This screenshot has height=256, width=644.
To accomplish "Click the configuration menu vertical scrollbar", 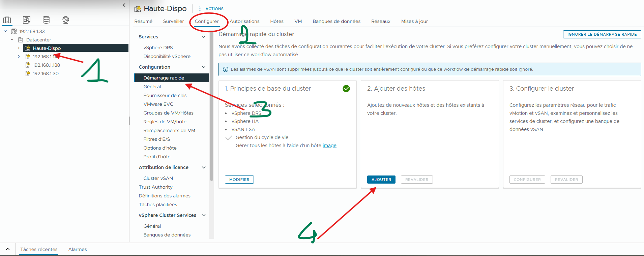I will click(x=211, y=106).
